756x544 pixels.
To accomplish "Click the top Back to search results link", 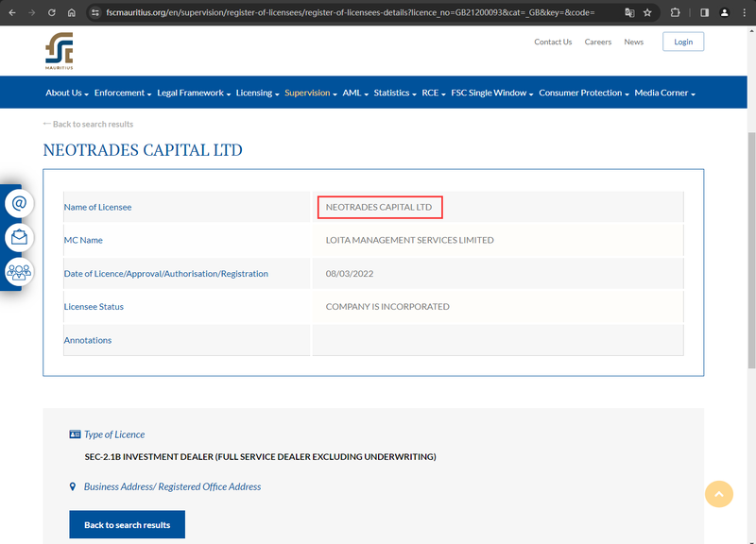I will [88, 124].
